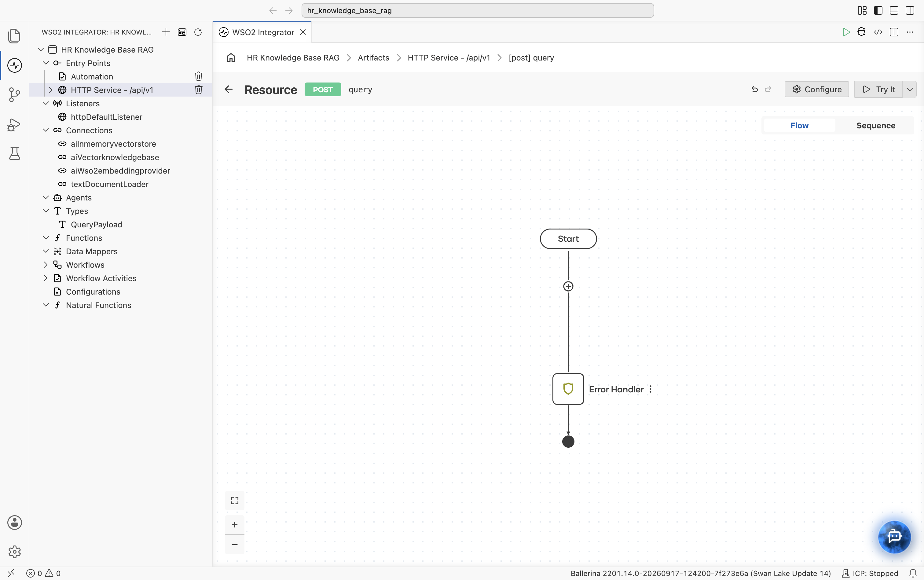This screenshot has width=924, height=580.
Task: Select the Error Handler node
Action: pyautogui.click(x=568, y=389)
